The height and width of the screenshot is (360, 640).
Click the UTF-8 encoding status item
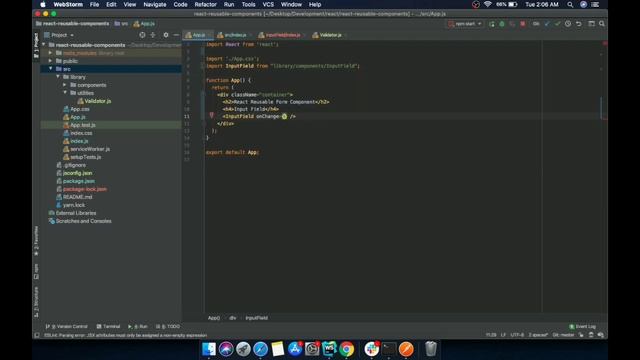pyautogui.click(x=517, y=335)
